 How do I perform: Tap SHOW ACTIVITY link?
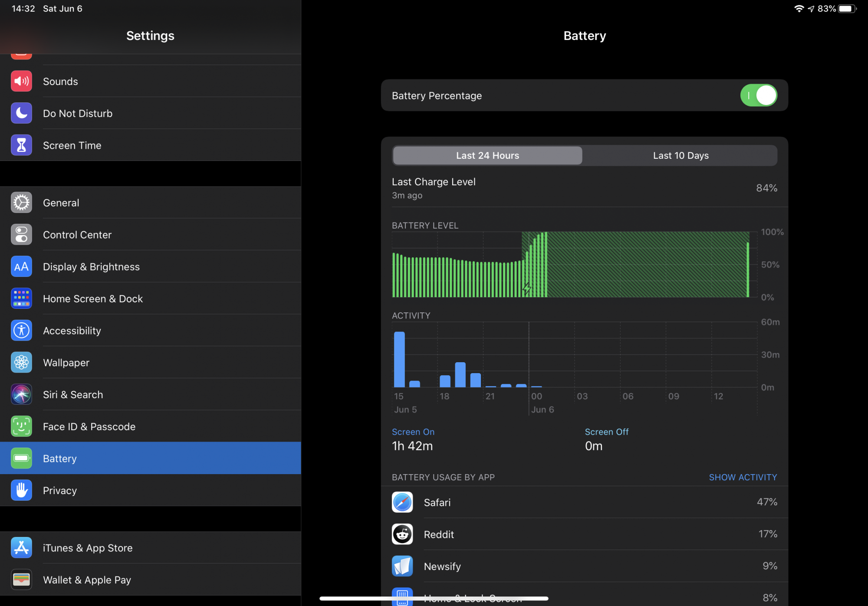[743, 477]
